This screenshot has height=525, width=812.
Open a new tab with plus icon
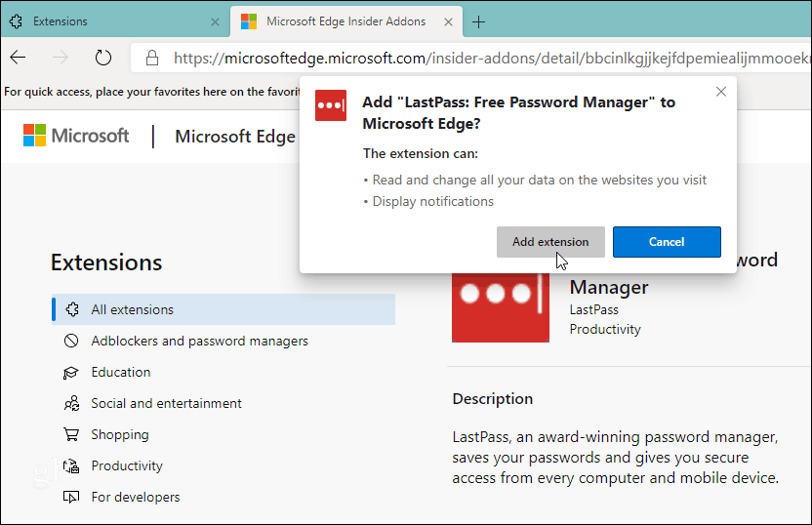point(478,21)
